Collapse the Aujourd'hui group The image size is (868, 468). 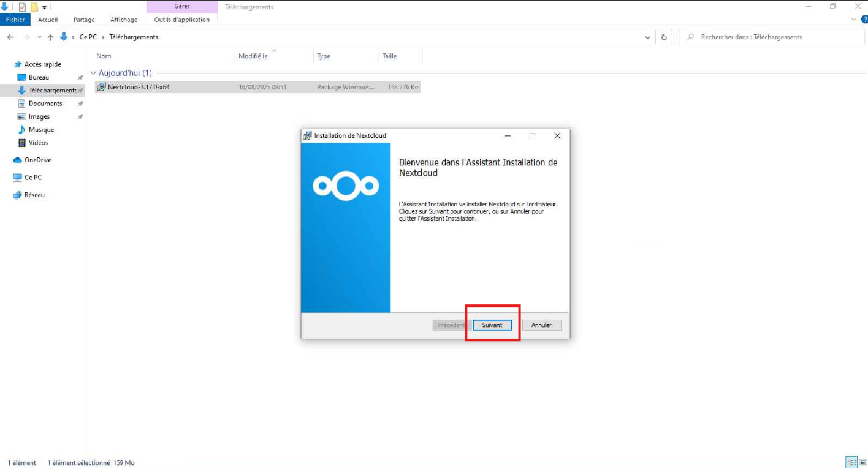coord(93,73)
